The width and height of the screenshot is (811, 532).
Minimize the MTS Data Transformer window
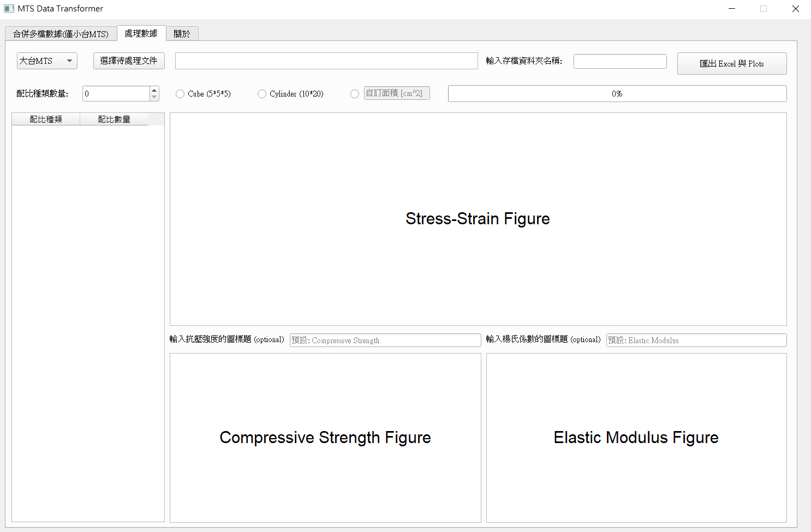732,9
